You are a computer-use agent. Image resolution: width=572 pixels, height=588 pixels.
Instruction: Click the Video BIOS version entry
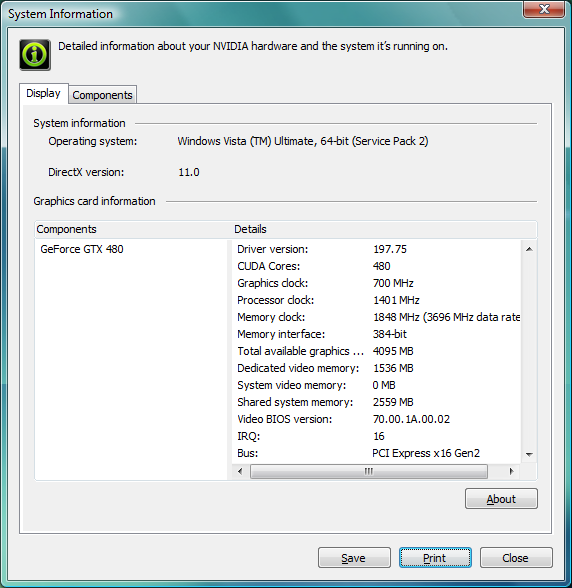coord(377,419)
